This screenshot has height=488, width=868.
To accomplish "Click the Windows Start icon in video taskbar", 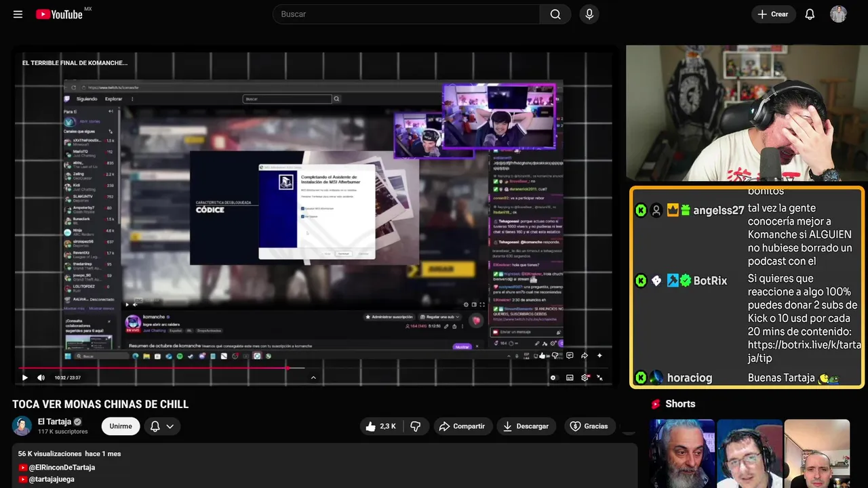I will (x=68, y=356).
